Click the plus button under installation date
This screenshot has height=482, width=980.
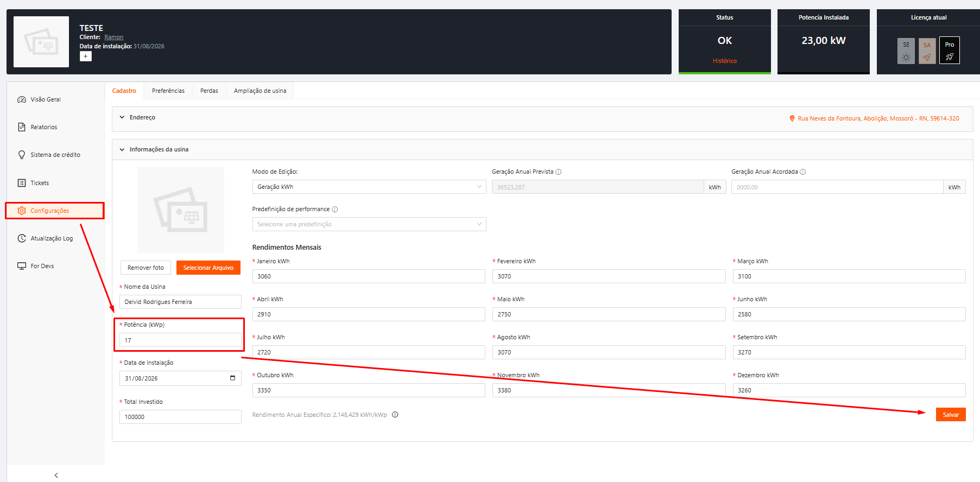pyautogui.click(x=86, y=56)
